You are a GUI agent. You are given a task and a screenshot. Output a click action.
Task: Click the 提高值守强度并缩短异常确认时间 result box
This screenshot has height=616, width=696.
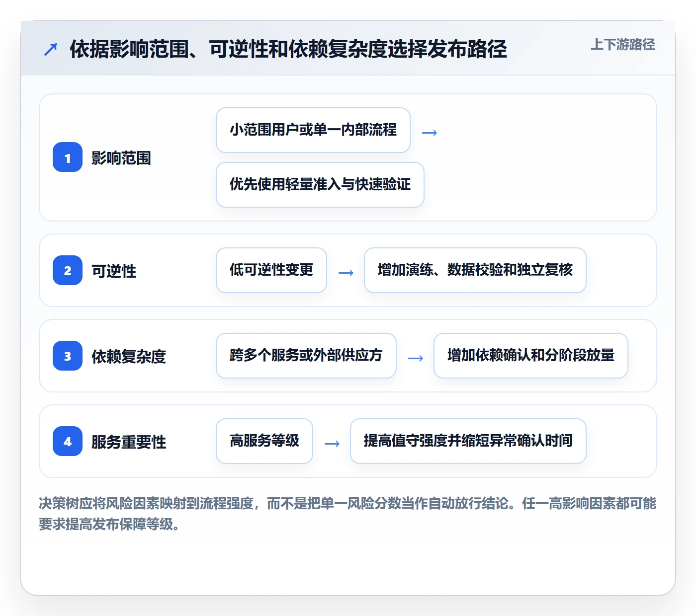(468, 441)
